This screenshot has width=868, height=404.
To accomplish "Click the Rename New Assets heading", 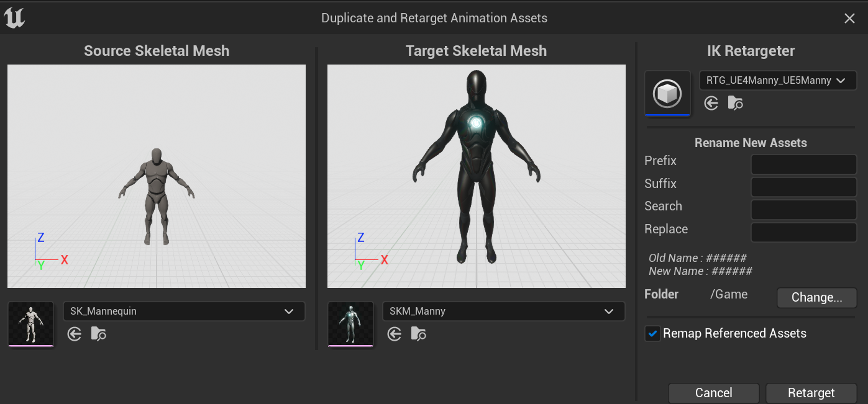I will tap(751, 143).
